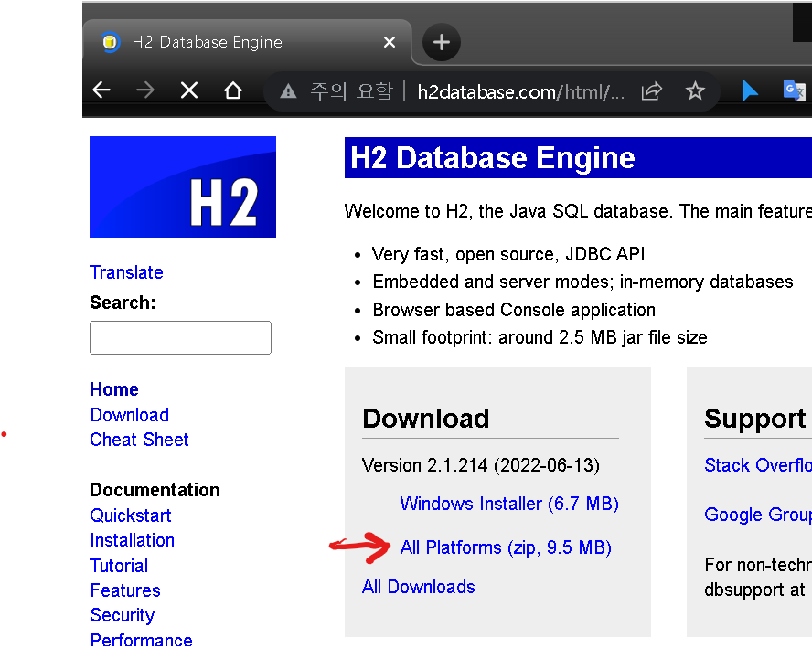Go to the browser home page icon
The height and width of the screenshot is (648, 812).
233,90
